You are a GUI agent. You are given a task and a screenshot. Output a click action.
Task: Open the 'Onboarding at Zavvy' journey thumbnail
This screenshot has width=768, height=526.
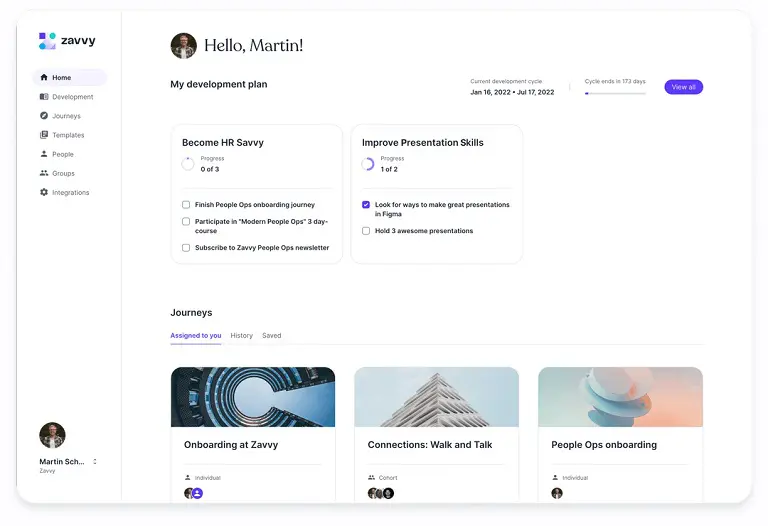point(253,397)
